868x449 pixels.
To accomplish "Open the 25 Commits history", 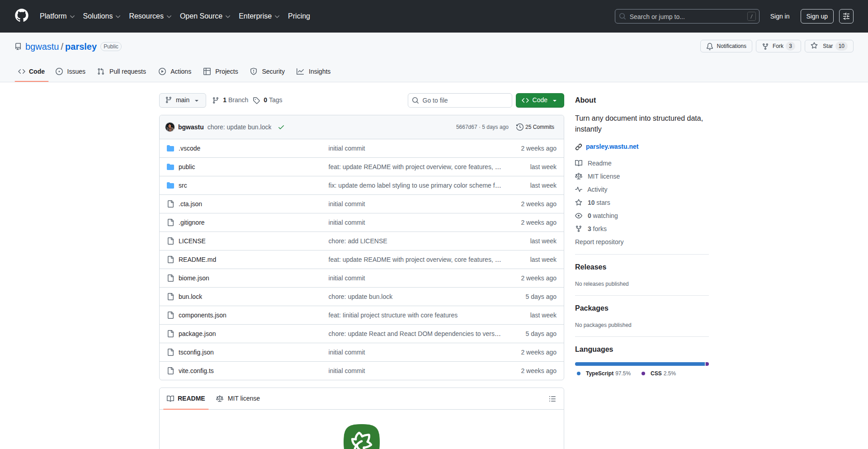I will coord(535,127).
